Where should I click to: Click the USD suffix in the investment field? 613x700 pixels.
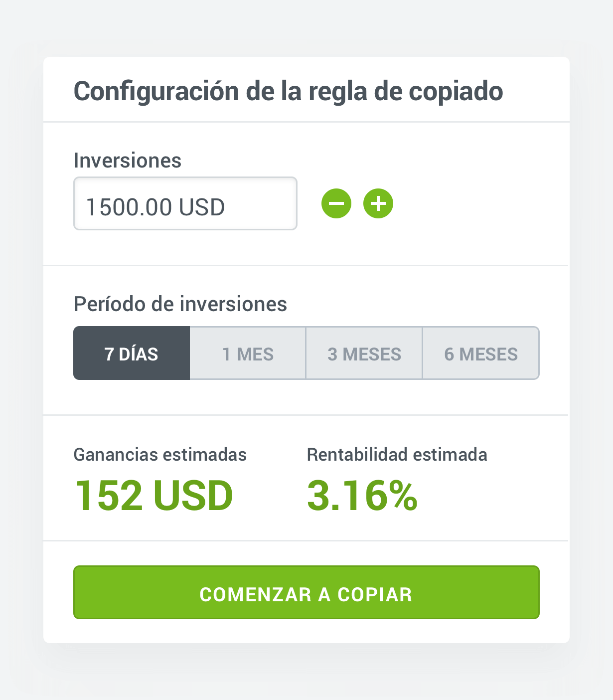click(x=202, y=207)
